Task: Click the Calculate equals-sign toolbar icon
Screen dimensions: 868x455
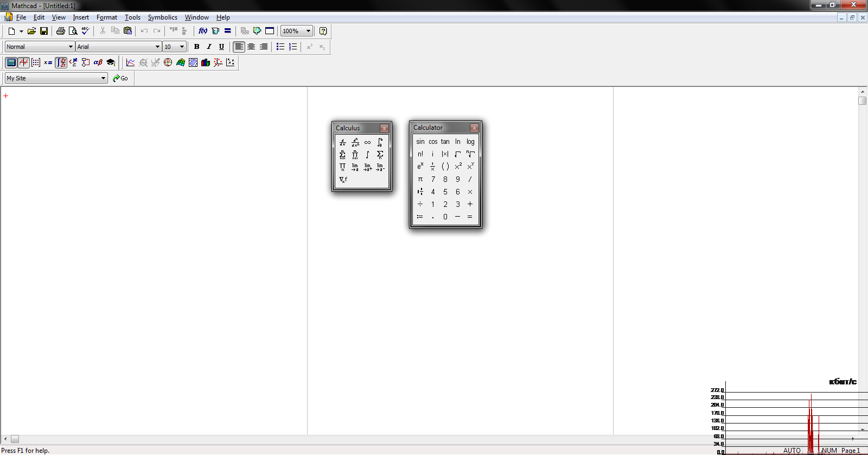Action: click(x=228, y=31)
